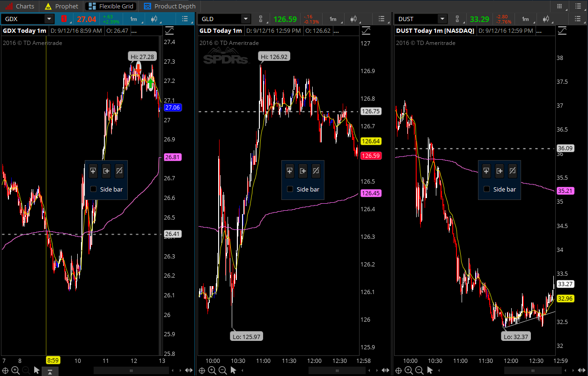
Task: Open the DUST chart actions list menu
Action: (578, 19)
